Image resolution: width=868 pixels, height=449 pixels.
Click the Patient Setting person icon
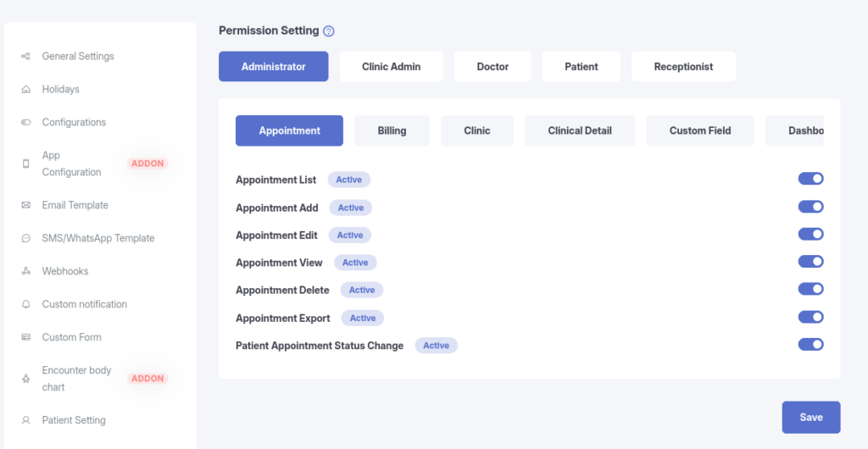click(x=25, y=420)
